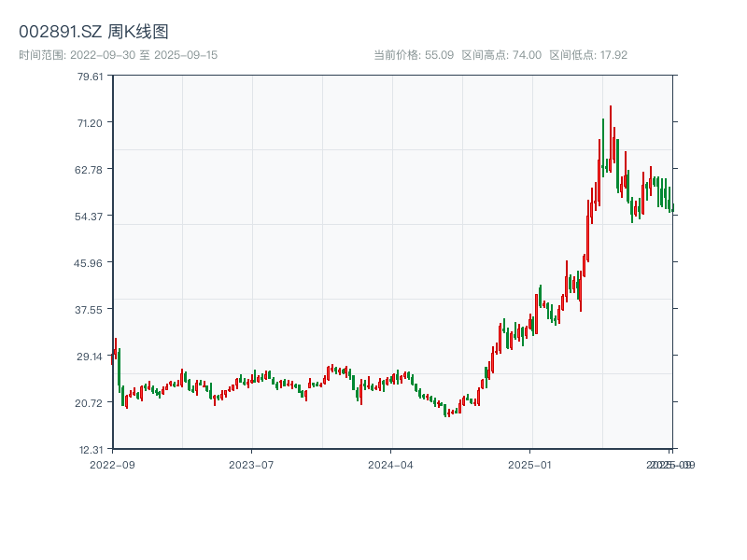The image size is (747, 560).
Task: Click the current price 当前价格: 55.09
Action: point(414,55)
